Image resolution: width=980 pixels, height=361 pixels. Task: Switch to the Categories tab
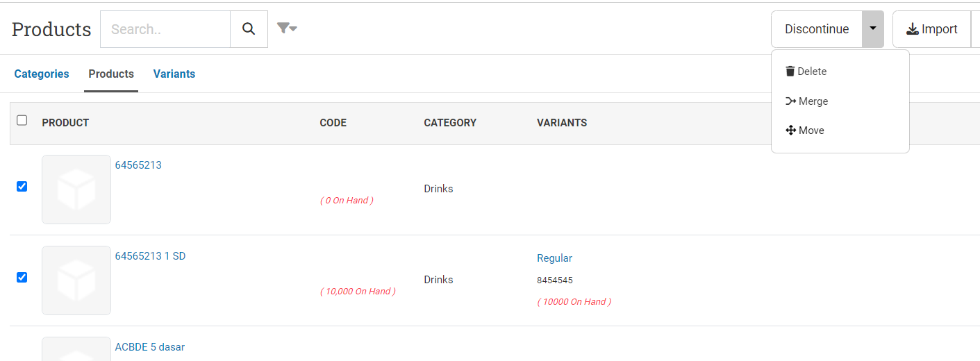42,74
